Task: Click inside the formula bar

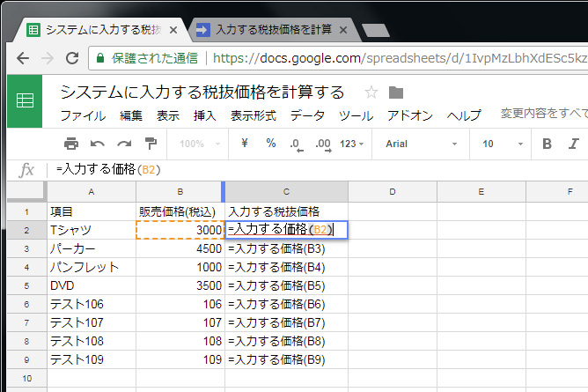Action: (319, 170)
